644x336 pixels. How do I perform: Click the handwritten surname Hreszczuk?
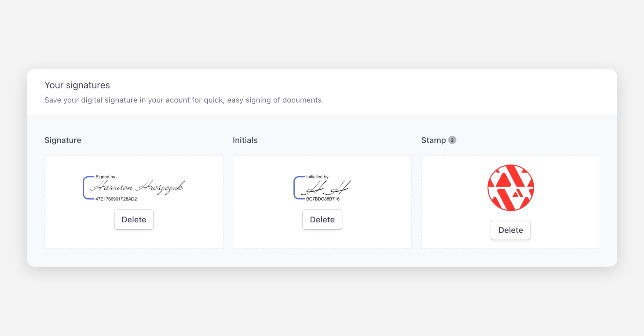tap(160, 187)
